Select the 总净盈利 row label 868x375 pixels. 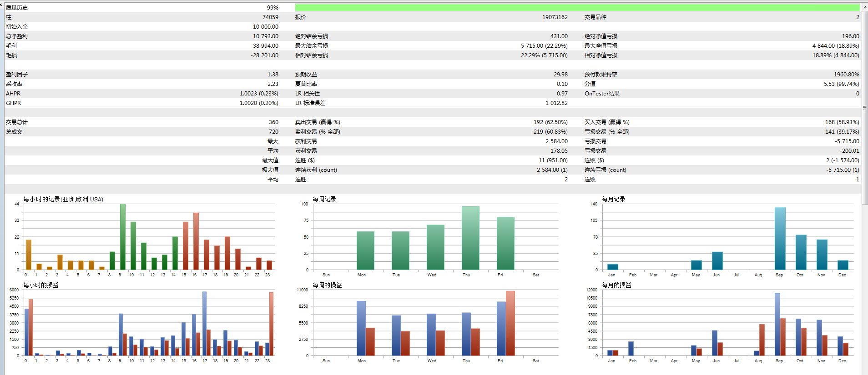click(x=16, y=36)
